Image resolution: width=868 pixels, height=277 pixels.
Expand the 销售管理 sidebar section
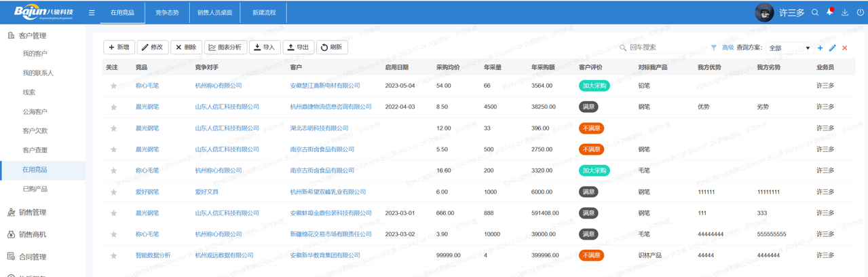click(33, 213)
